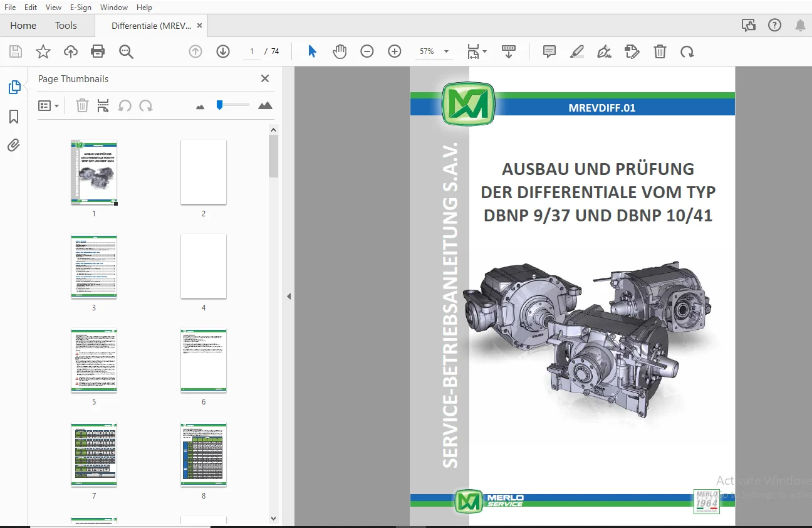This screenshot has height=528, width=812.
Task: Open the File menu
Action: pyautogui.click(x=10, y=8)
